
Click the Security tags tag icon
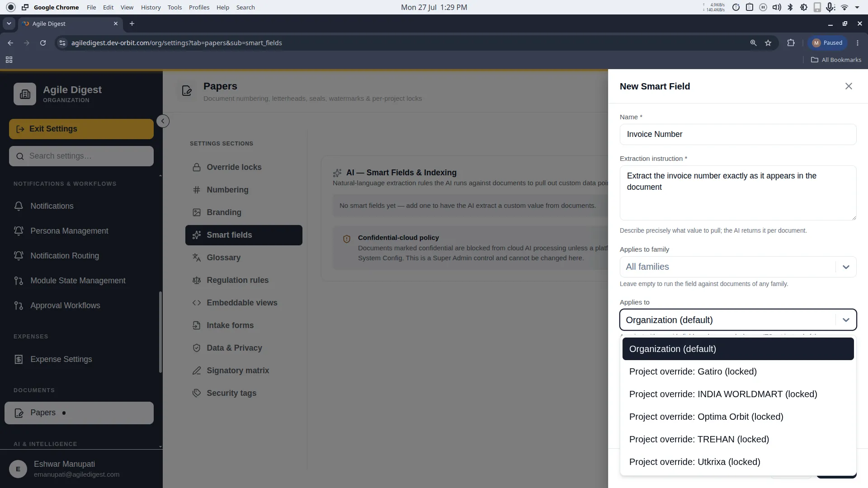tap(197, 393)
